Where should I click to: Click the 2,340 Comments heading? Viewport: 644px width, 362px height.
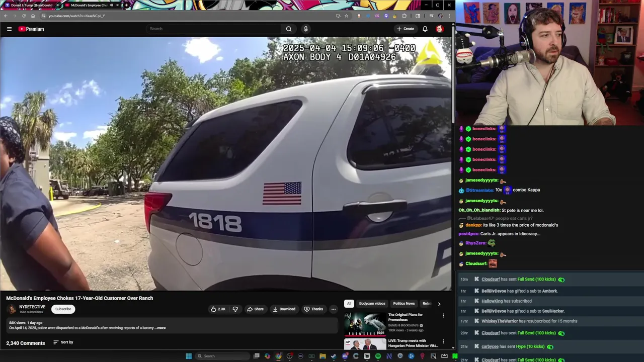26,343
